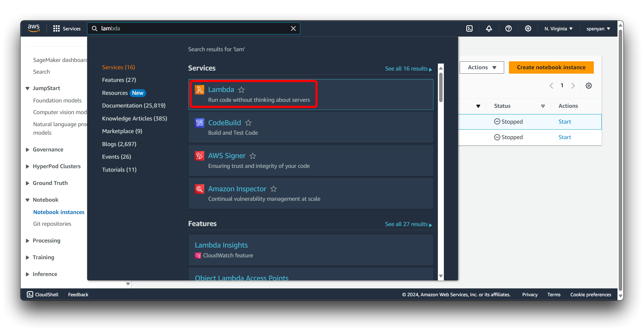Collapse the Notebook section
This screenshot has height=331, width=644.
[x=27, y=200]
